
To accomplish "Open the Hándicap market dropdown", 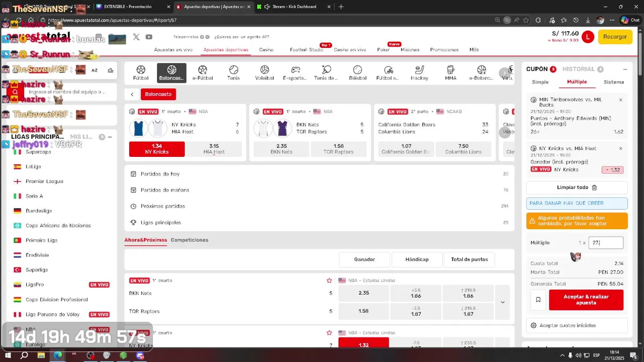I will [x=417, y=259].
